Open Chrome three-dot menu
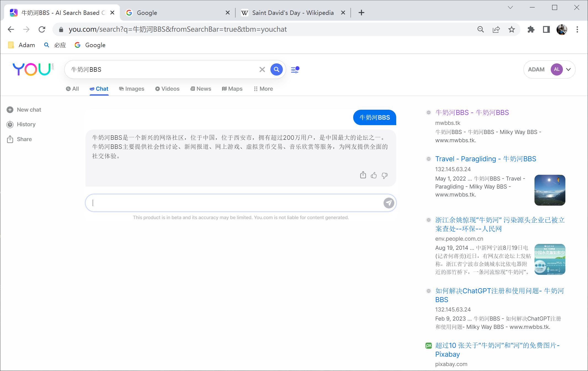Screen dimensions: 588x371 (x=577, y=29)
